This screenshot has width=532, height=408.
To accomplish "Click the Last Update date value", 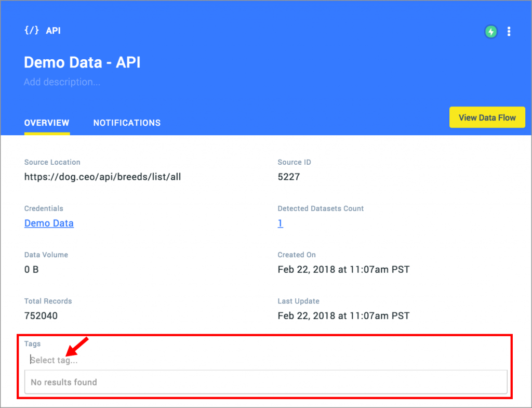I will tap(343, 316).
